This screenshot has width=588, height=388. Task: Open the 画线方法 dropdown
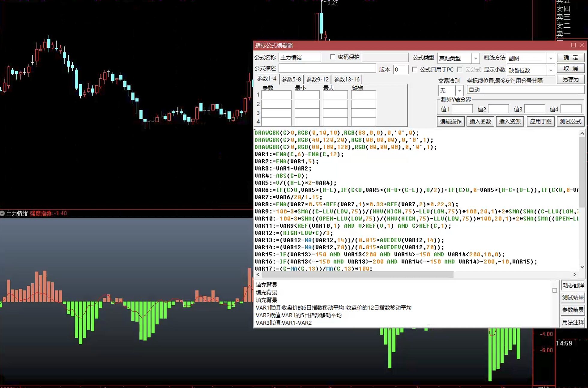point(551,58)
